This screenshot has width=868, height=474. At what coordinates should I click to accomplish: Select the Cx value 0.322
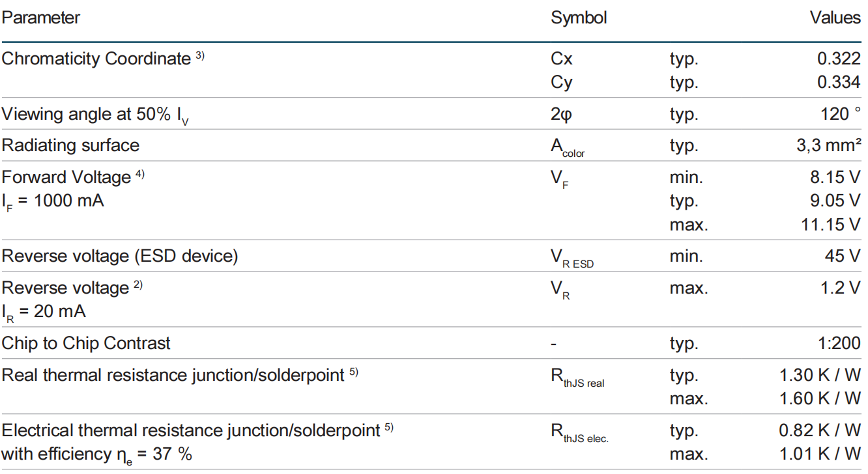pos(839,59)
